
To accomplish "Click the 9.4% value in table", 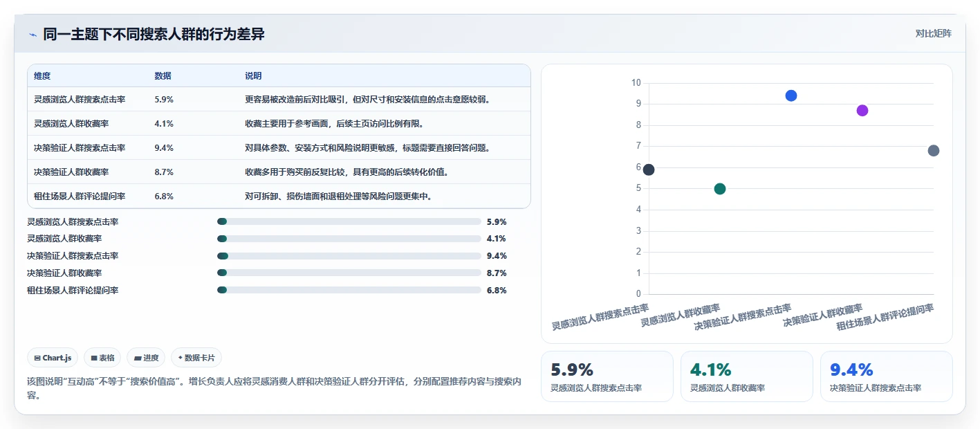I will pyautogui.click(x=164, y=147).
